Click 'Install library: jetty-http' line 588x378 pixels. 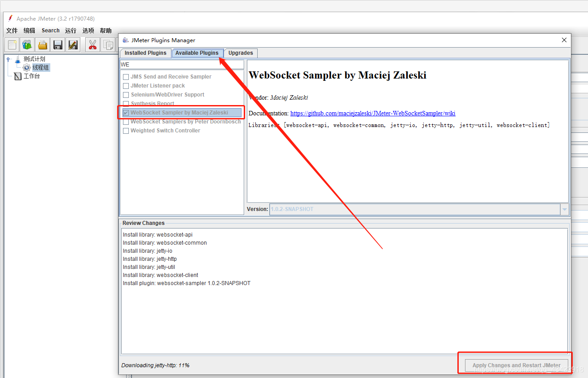(x=150, y=259)
